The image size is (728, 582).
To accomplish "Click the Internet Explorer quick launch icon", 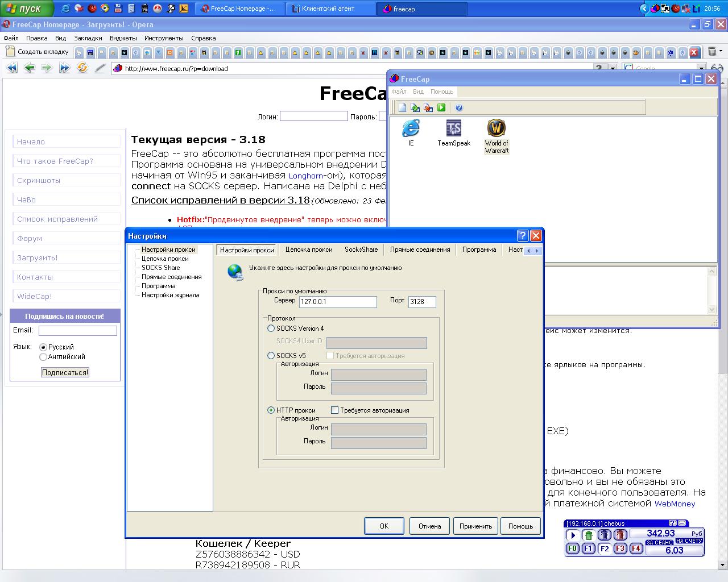I will 66,9.
